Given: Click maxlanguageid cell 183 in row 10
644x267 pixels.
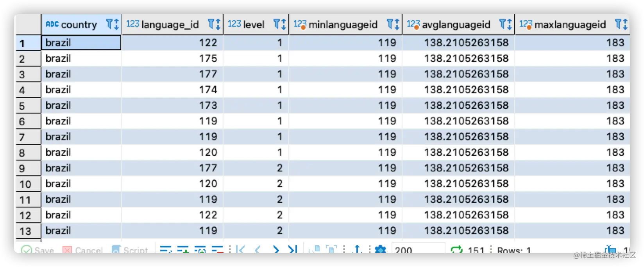Looking at the screenshot, I should 572,184.
